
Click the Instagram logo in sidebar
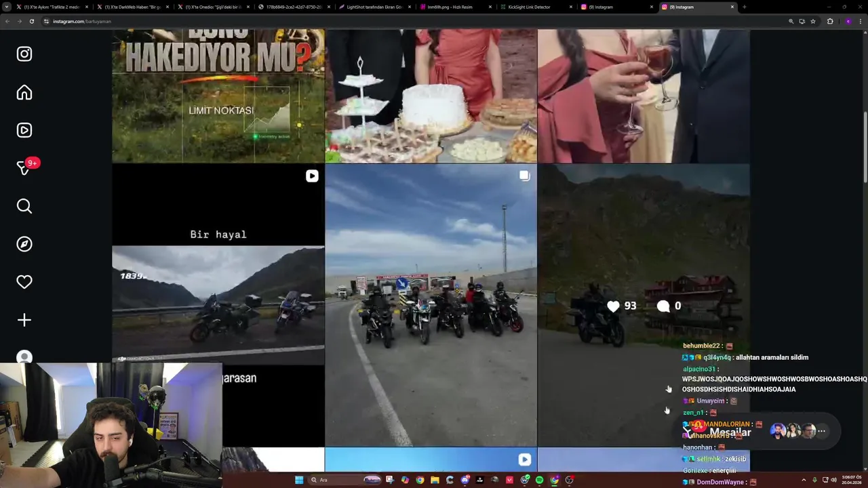pos(24,54)
